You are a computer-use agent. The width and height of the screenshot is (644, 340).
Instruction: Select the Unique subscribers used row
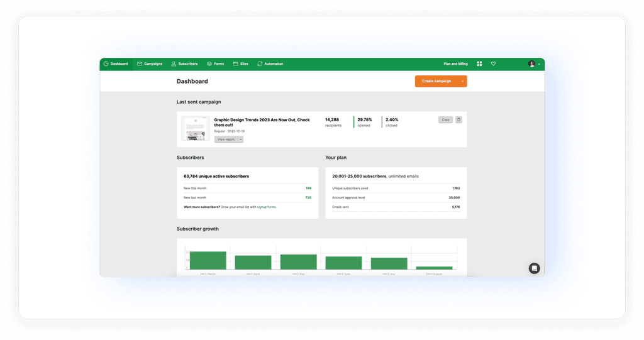[x=396, y=189]
